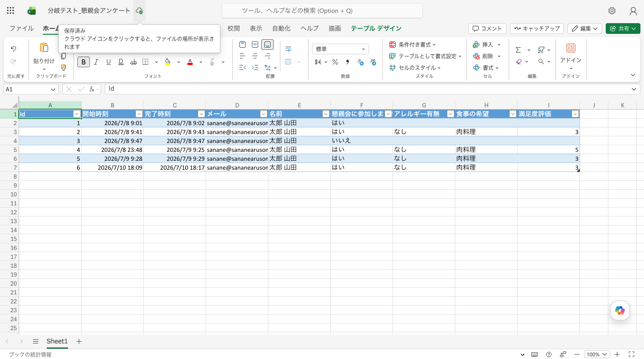Screen dimensions: 644x359
Task: Open the 標準 number format dropdown
Action: (x=340, y=49)
